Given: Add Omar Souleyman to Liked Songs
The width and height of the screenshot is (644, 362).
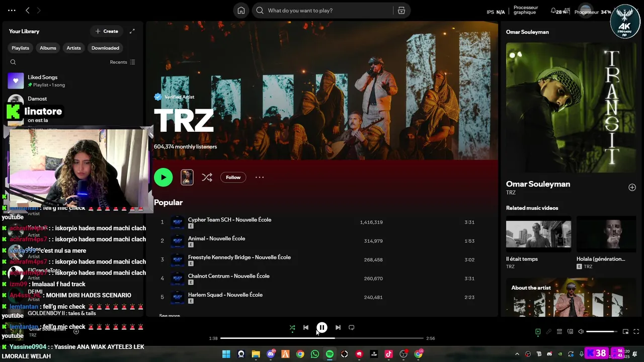Looking at the screenshot, I should pos(632,188).
